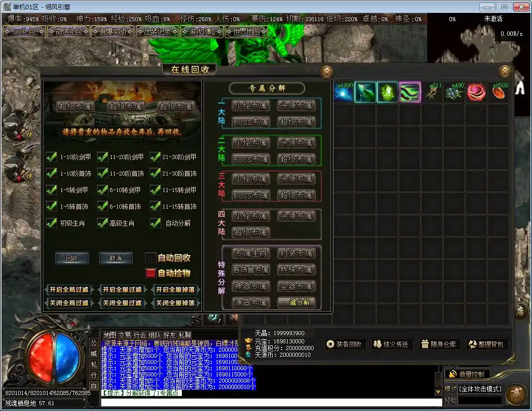Image resolution: width=532 pixels, height=411 pixels.
Task: Click 时装专属 decompose button
Action: pyautogui.click(x=296, y=253)
